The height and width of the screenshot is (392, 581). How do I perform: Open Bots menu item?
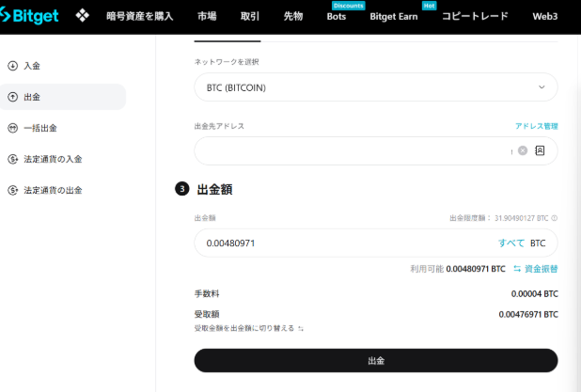point(337,17)
